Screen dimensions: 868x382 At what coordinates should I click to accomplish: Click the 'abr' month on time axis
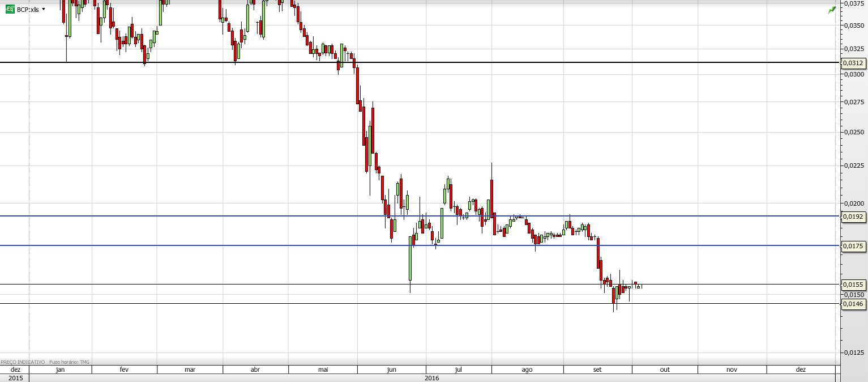pyautogui.click(x=255, y=370)
